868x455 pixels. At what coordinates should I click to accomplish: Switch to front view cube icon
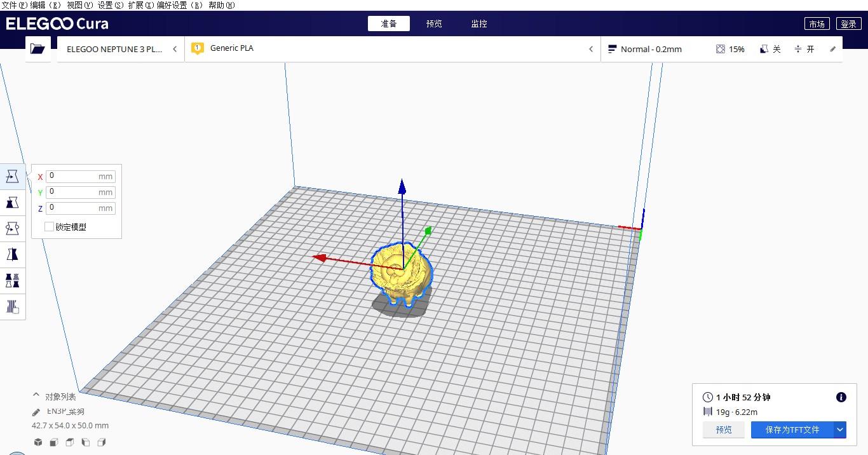tap(54, 442)
